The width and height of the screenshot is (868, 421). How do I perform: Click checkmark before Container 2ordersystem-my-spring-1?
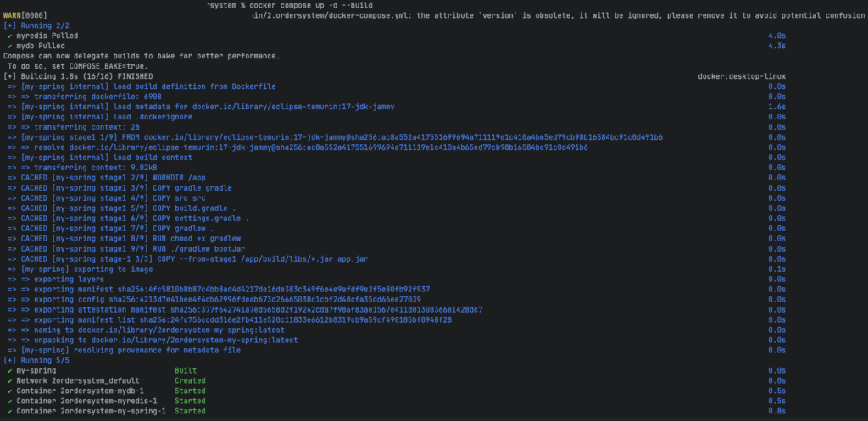tap(10, 411)
